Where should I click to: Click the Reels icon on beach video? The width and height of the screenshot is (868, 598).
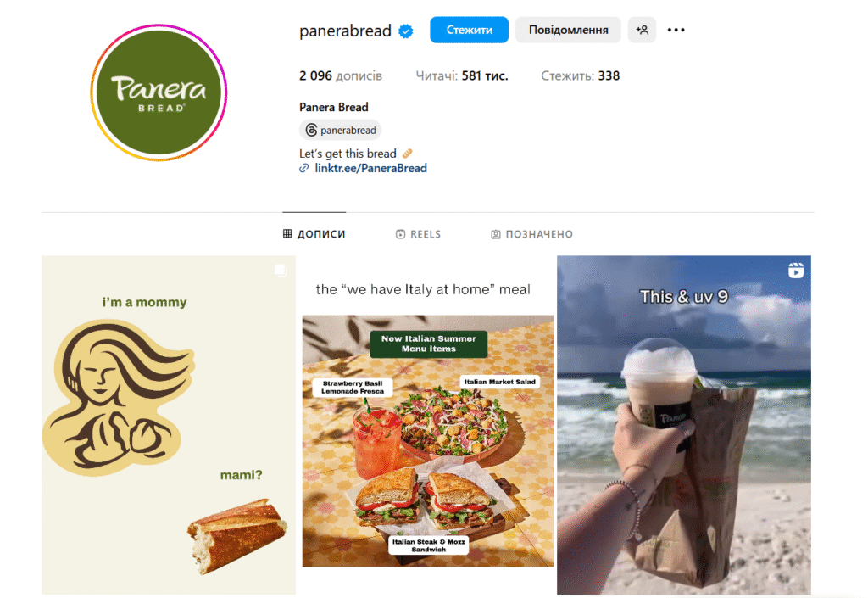coord(796,271)
